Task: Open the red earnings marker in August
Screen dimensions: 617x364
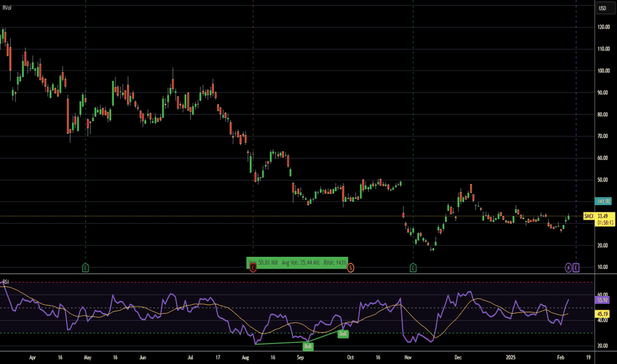Action: (253, 268)
